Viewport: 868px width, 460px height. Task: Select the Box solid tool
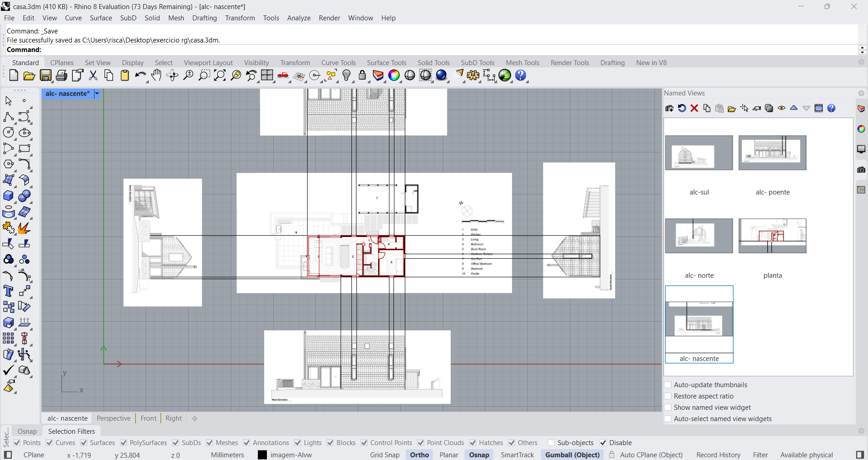8,196
